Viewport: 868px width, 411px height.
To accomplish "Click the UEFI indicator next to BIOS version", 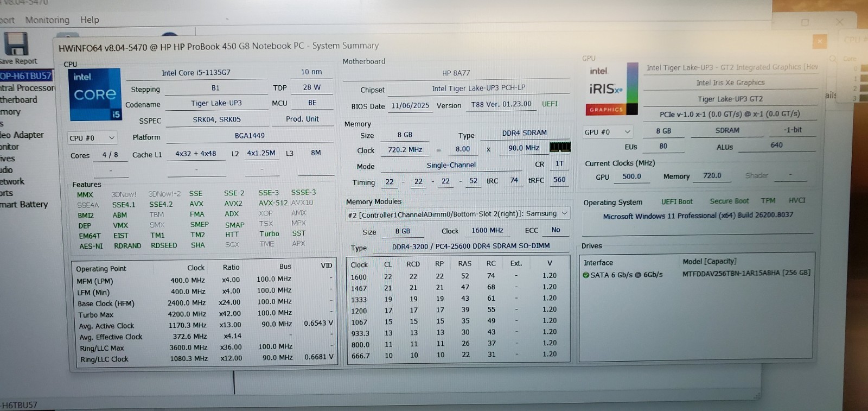I will point(550,104).
